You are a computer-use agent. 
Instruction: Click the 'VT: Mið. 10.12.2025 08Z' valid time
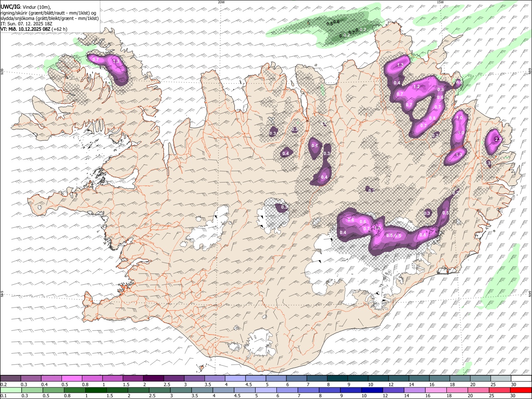pyautogui.click(x=25, y=29)
